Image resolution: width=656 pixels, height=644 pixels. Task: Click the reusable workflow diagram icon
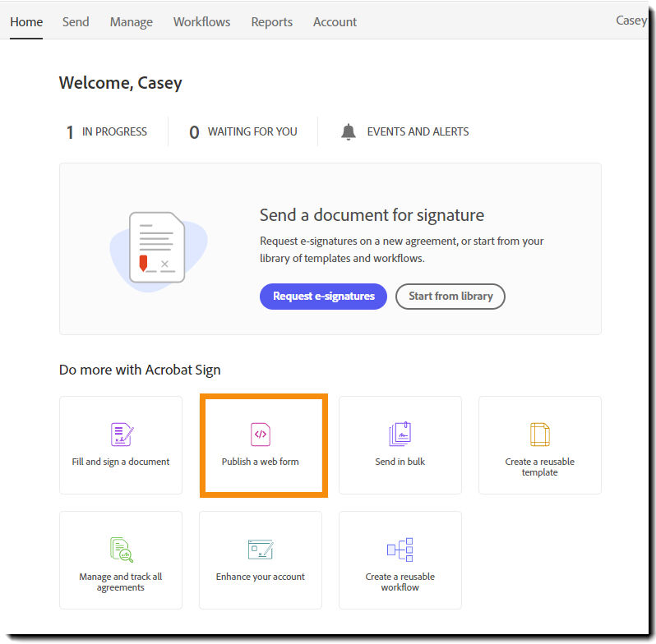coord(400,550)
